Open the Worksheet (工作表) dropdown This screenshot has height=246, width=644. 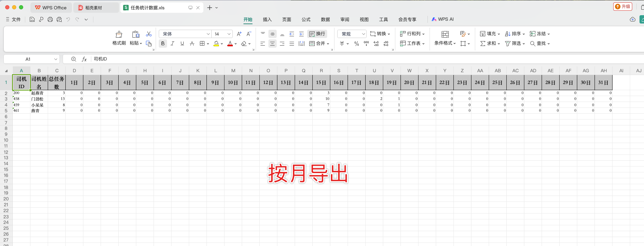412,44
